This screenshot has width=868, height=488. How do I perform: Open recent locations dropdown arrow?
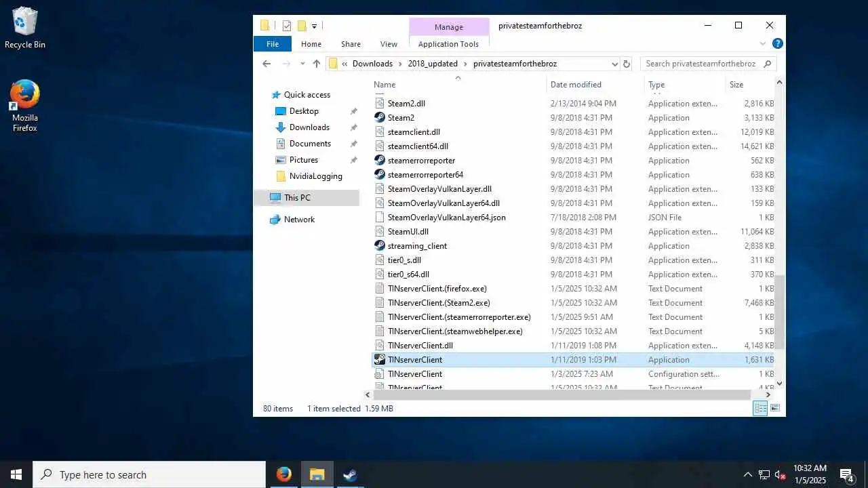coord(302,64)
